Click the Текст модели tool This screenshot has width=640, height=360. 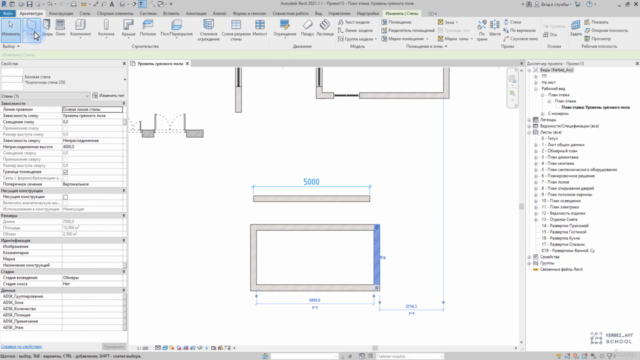pyautogui.click(x=353, y=22)
